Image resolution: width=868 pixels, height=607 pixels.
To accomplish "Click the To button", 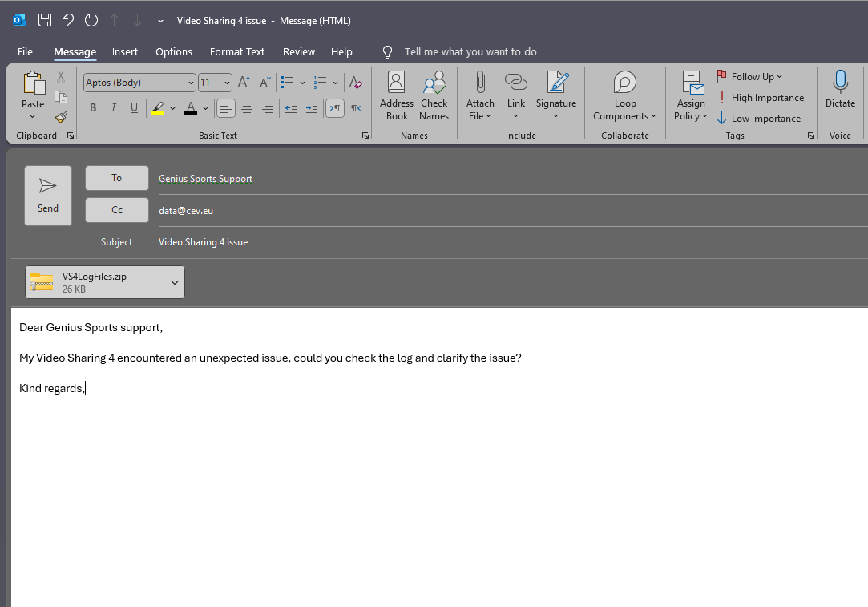I will click(117, 178).
